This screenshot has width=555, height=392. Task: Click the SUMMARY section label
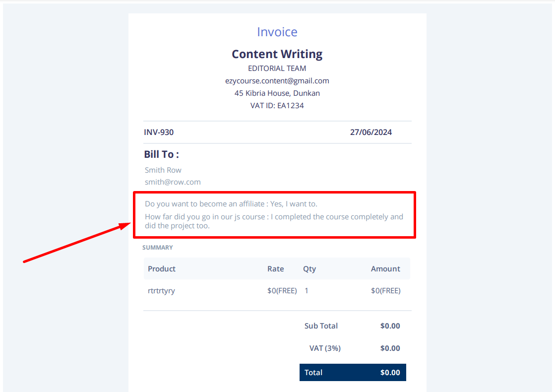158,248
